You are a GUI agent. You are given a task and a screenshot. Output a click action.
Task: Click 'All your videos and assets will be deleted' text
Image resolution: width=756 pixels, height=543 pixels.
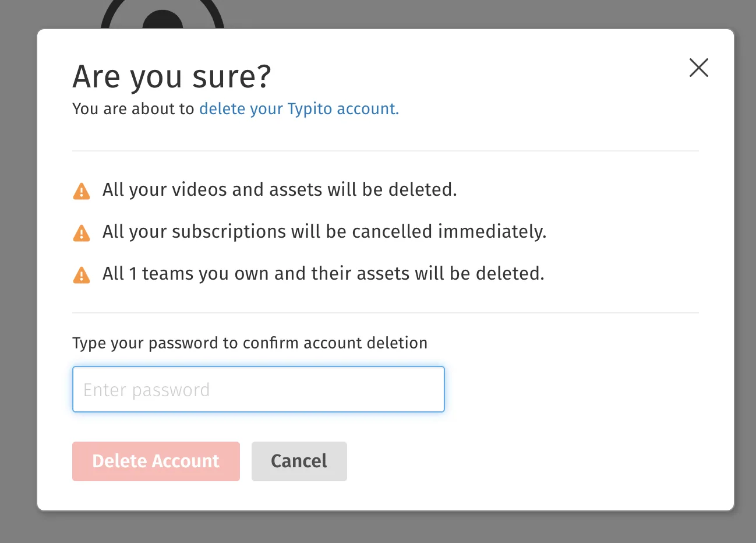pos(280,190)
